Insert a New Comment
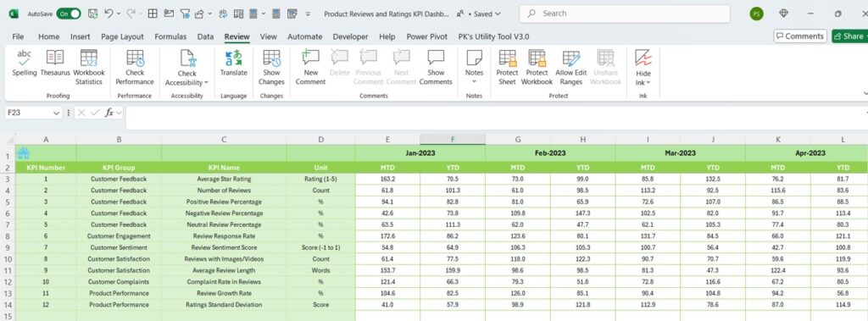The width and height of the screenshot is (868, 321). tap(310, 67)
